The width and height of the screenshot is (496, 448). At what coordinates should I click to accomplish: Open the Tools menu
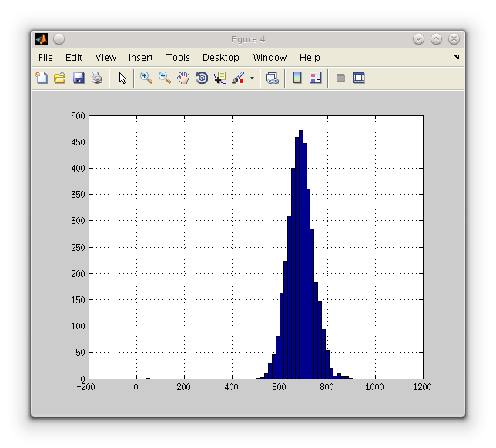(x=178, y=58)
